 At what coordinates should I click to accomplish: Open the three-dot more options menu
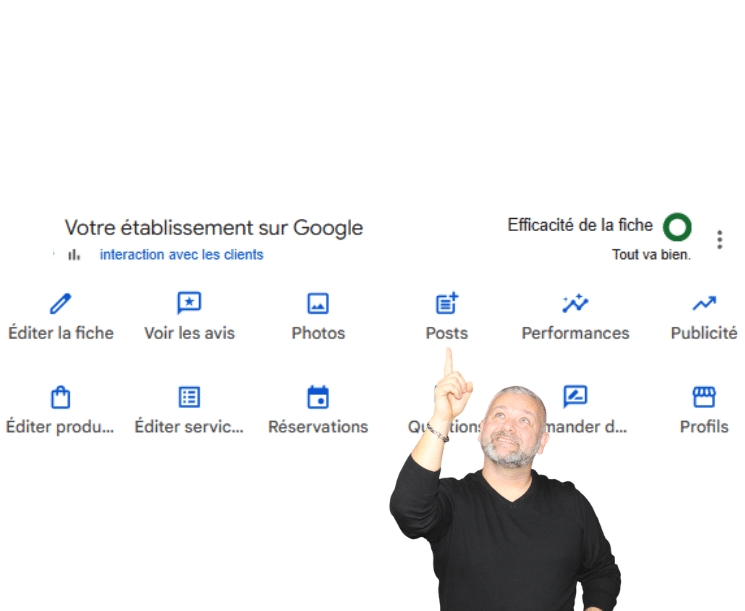[720, 240]
